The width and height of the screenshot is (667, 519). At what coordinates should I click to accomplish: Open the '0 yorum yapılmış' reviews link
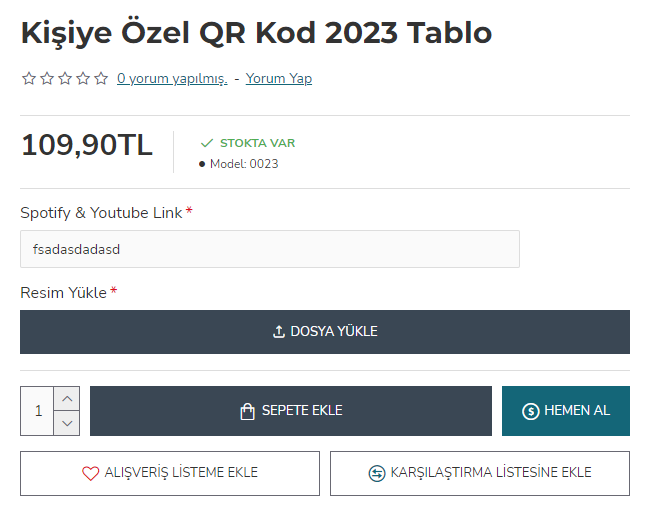point(172,79)
